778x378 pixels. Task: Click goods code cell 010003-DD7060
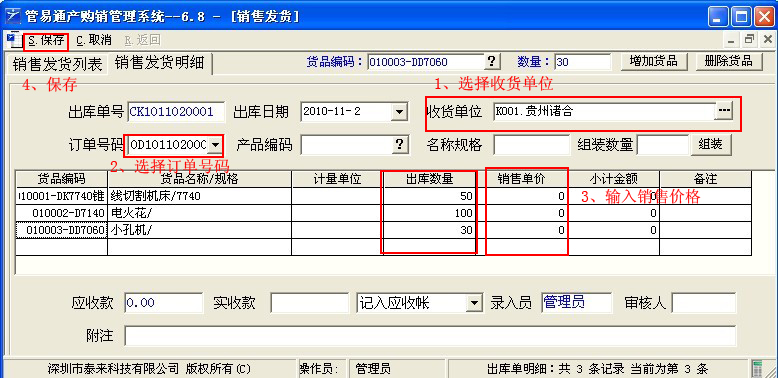tap(62, 230)
